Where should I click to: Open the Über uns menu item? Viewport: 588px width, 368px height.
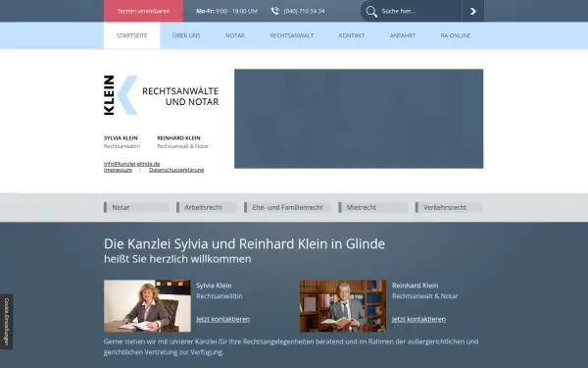coord(186,35)
